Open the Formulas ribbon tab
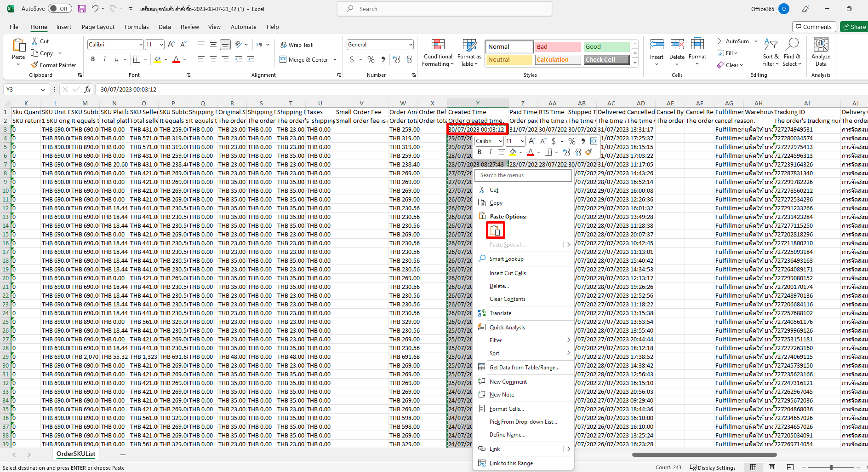 137,27
